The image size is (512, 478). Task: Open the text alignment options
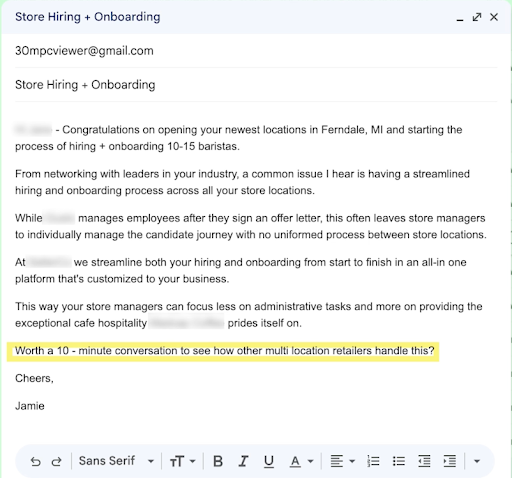pos(342,461)
